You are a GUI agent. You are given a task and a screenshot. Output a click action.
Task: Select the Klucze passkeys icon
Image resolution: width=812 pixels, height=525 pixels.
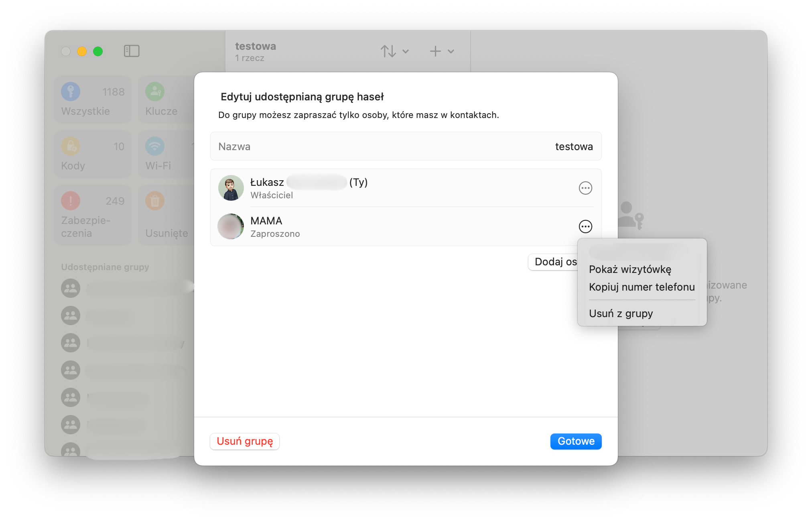155,92
